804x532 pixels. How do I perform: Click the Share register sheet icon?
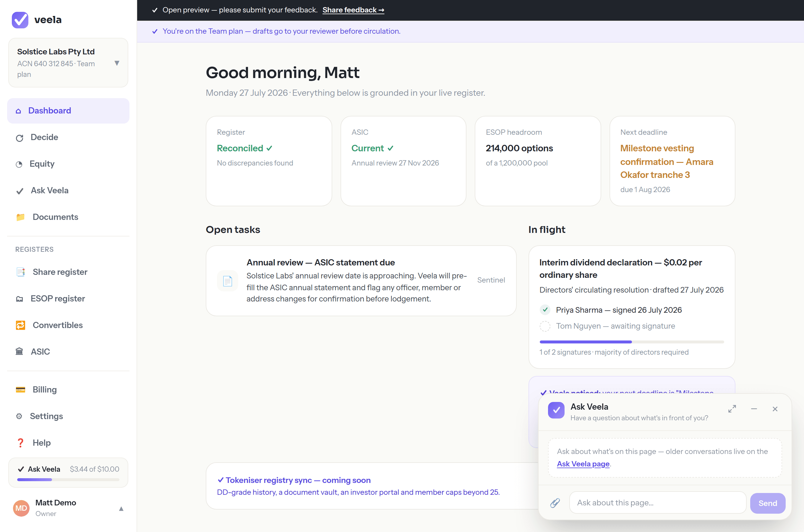coord(20,272)
